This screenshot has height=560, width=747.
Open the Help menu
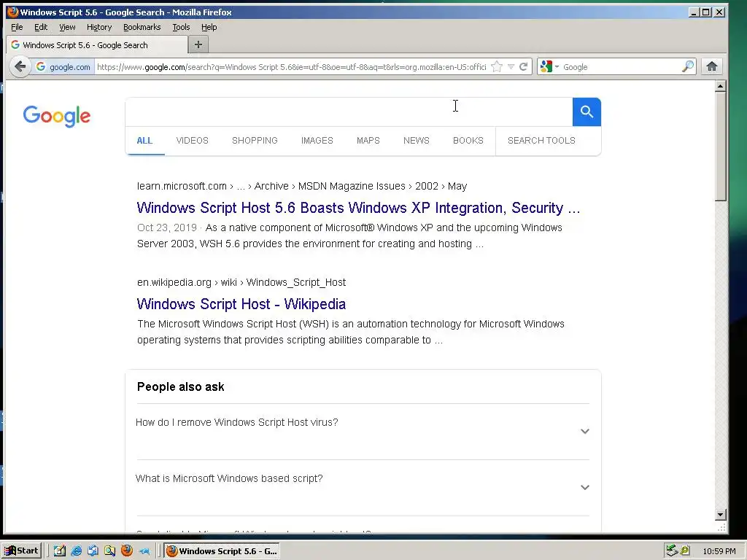click(x=209, y=27)
